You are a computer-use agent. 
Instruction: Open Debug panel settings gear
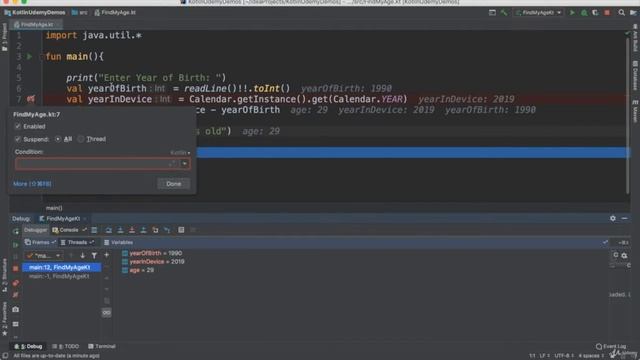click(x=613, y=218)
